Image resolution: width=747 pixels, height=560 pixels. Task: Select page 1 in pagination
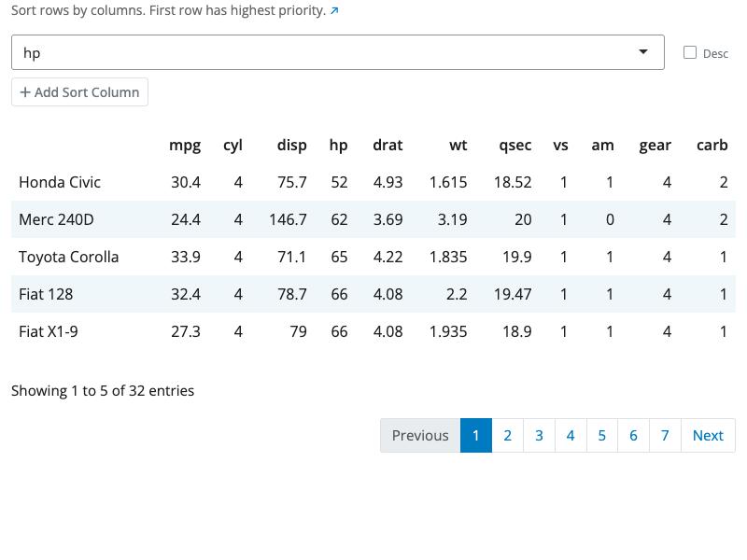[x=475, y=436]
